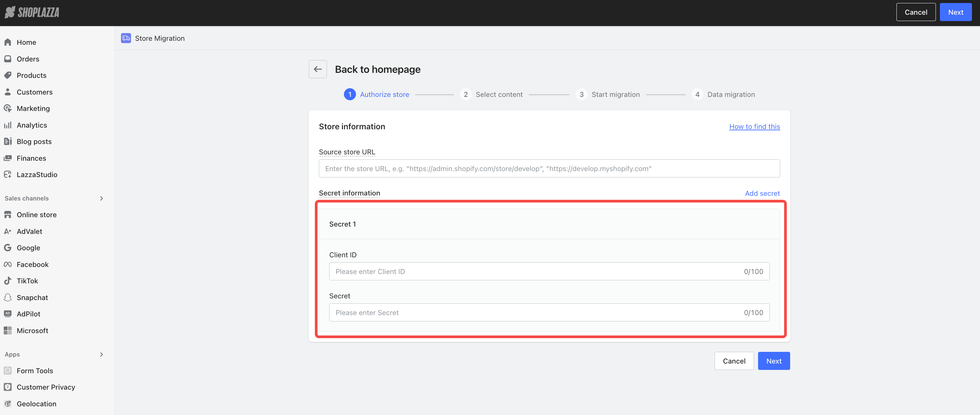Open the Facebook Meta icon
The height and width of the screenshot is (415, 980).
(x=8, y=264)
